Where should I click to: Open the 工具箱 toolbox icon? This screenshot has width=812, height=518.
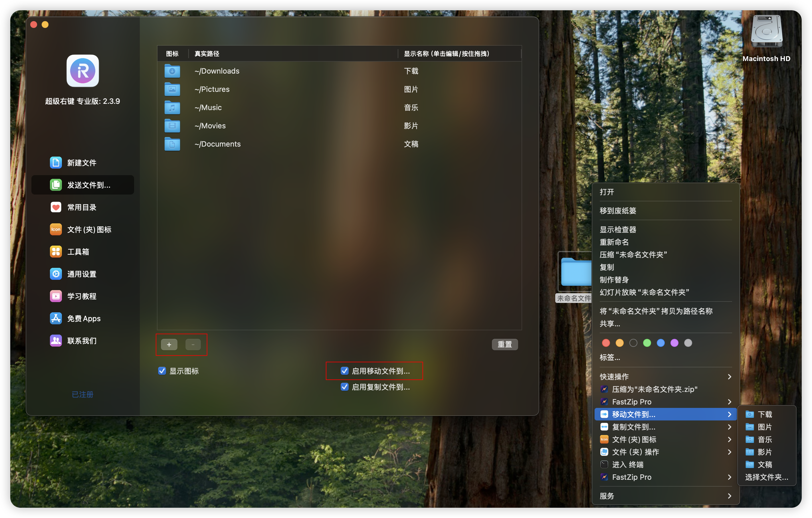click(56, 252)
